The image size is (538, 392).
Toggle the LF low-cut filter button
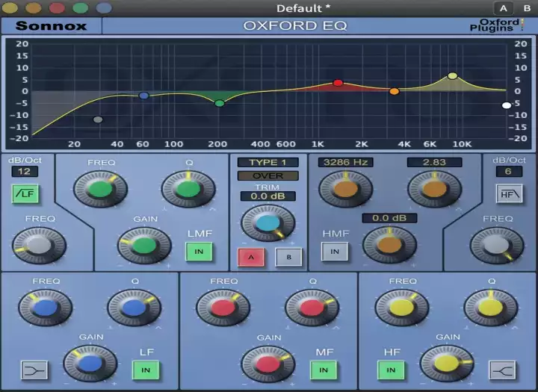click(25, 194)
